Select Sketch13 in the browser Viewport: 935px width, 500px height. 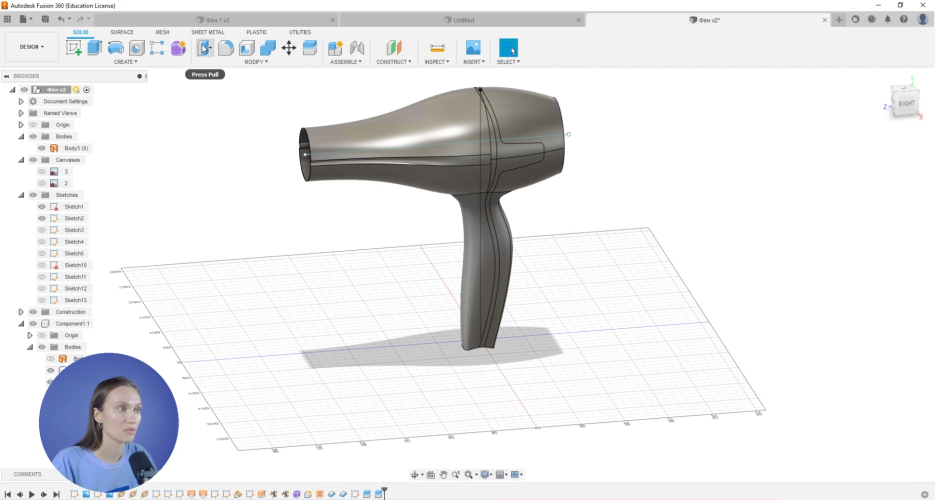coord(75,300)
